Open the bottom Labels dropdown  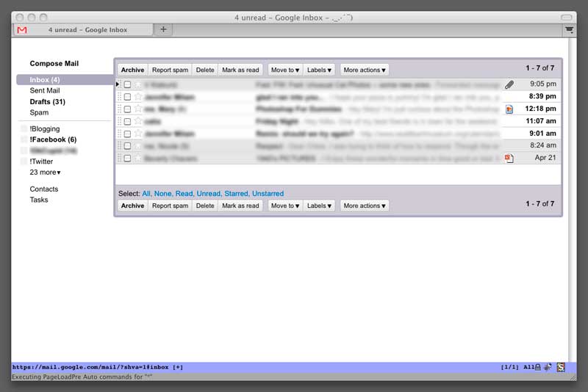(x=319, y=206)
